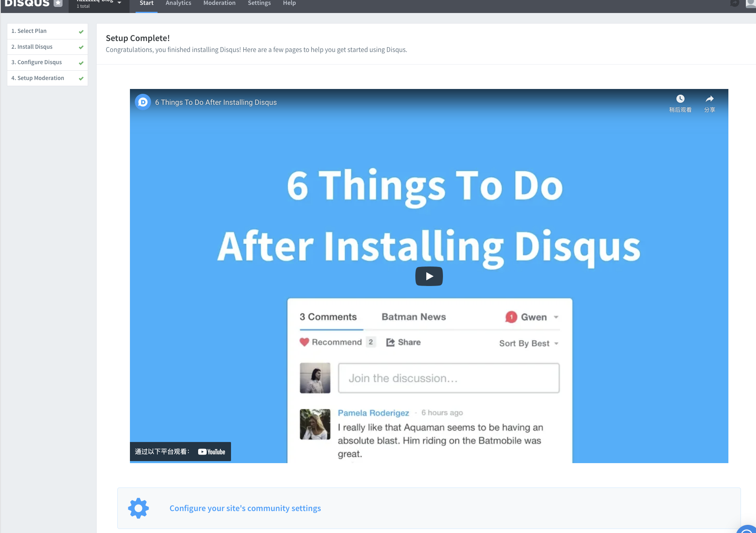The image size is (756, 533).
Task: Click the Disqus logo
Action: click(x=27, y=3)
